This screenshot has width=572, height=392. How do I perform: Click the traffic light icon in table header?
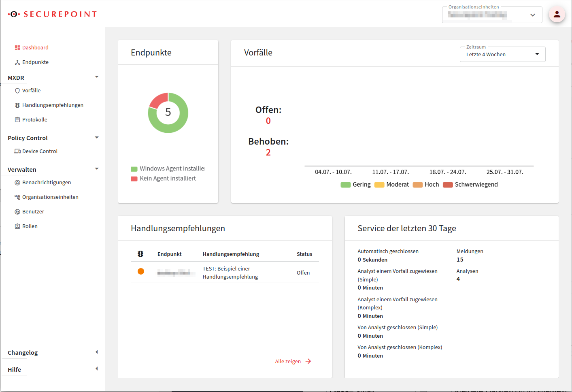pos(140,254)
